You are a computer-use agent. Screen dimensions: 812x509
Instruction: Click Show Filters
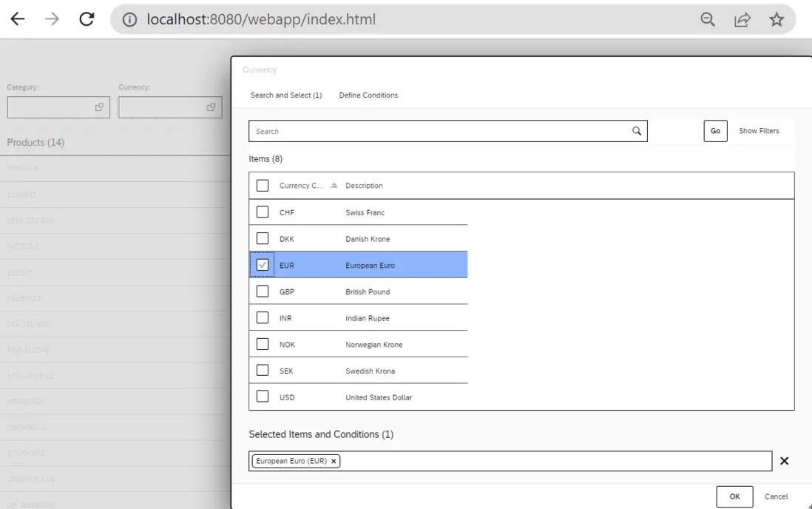[759, 131]
